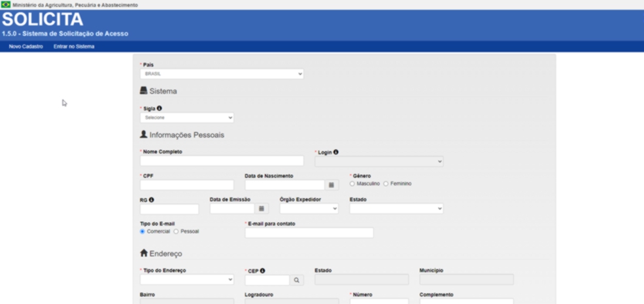Viewport: 644px width, 304px height.
Task: Select Pessoal e-mail type radio
Action: pos(176,231)
